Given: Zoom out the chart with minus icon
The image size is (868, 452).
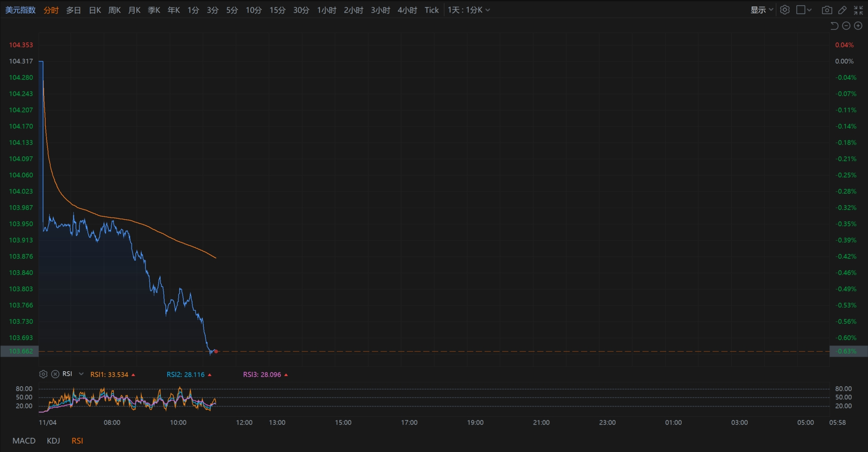Looking at the screenshot, I should point(846,26).
